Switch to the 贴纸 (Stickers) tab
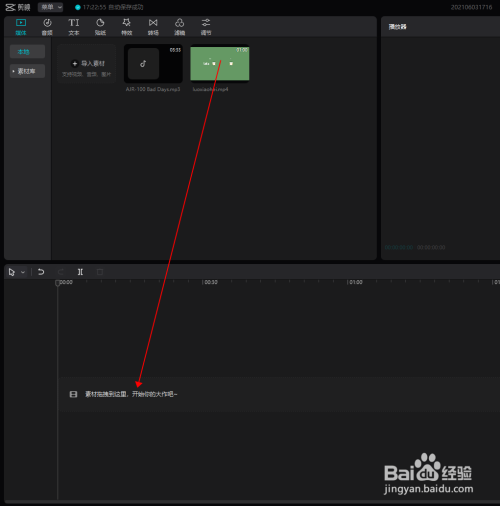The image size is (500, 506). click(100, 27)
